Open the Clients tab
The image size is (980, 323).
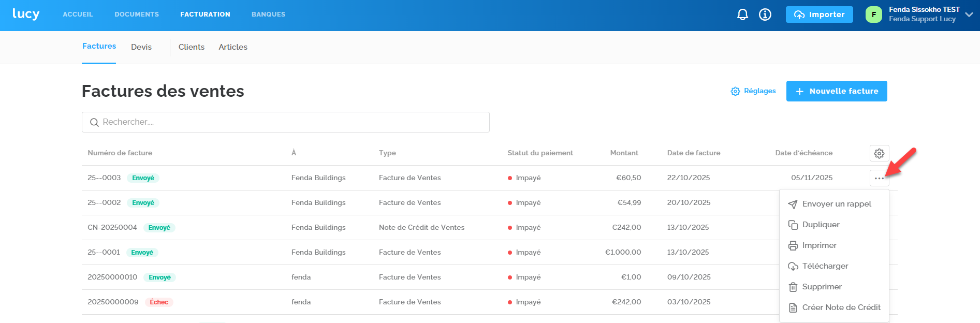192,47
